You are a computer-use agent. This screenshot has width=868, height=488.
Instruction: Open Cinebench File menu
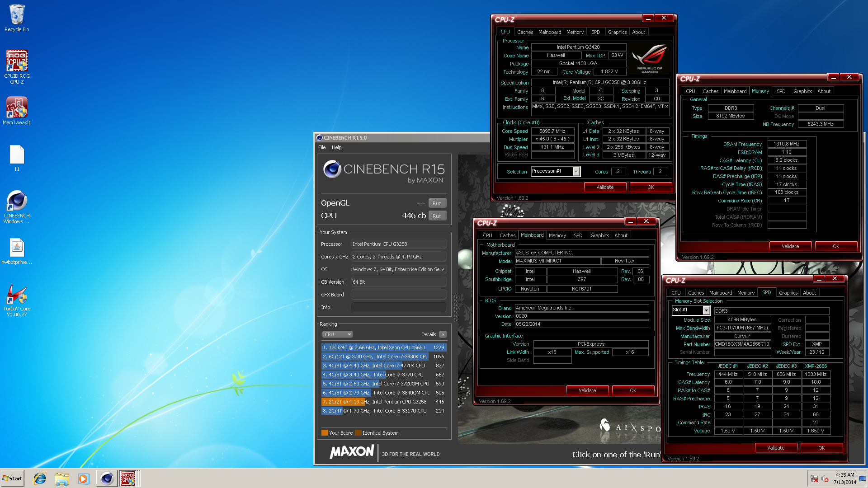point(322,147)
